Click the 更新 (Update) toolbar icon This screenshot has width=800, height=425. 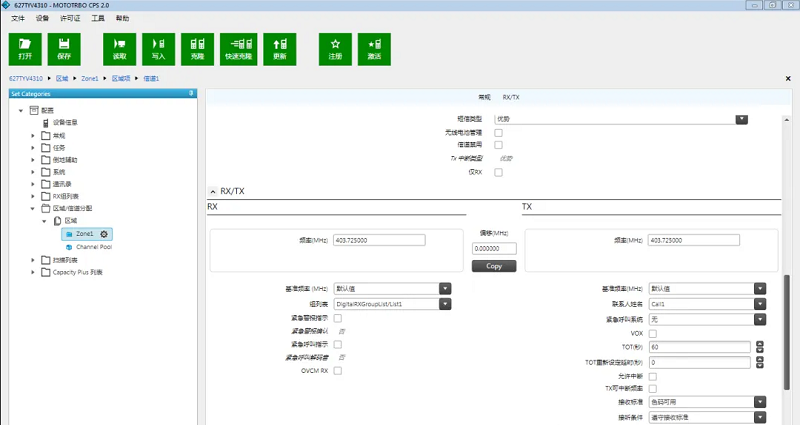point(279,49)
